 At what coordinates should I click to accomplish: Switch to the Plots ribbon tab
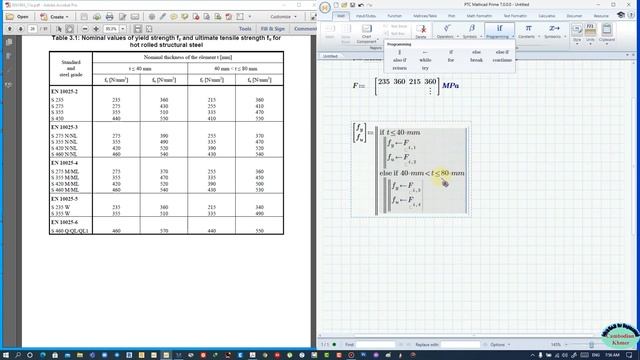(451, 16)
